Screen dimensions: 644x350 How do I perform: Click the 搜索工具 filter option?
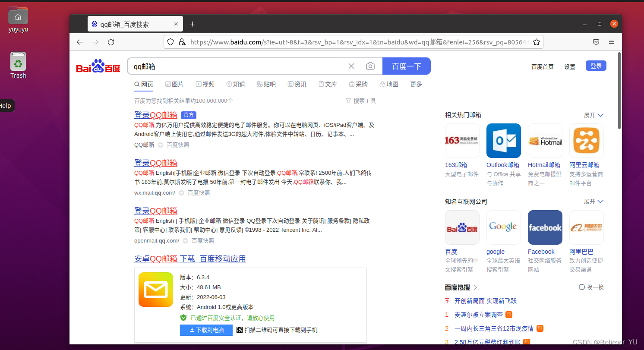coord(361,101)
